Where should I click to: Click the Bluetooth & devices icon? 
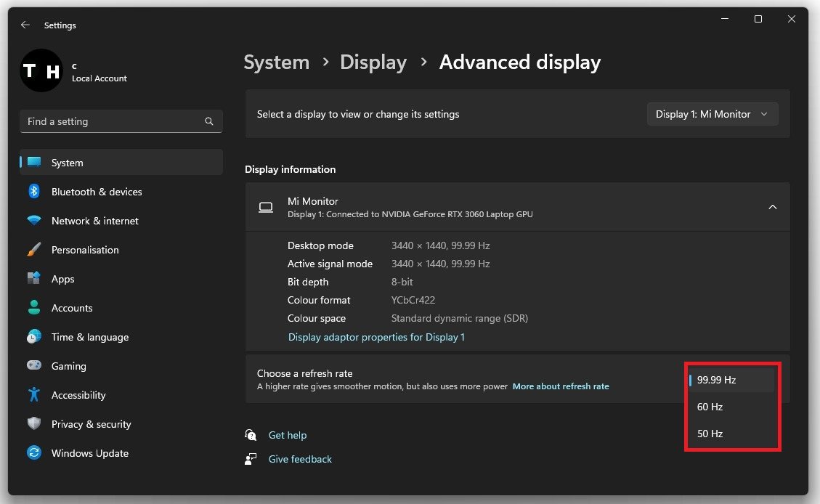(34, 192)
